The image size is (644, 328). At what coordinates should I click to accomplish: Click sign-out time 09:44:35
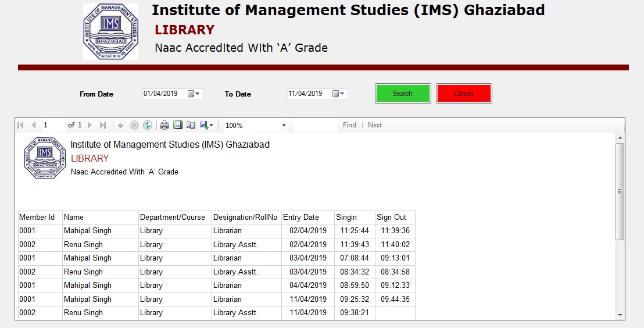[395, 300]
